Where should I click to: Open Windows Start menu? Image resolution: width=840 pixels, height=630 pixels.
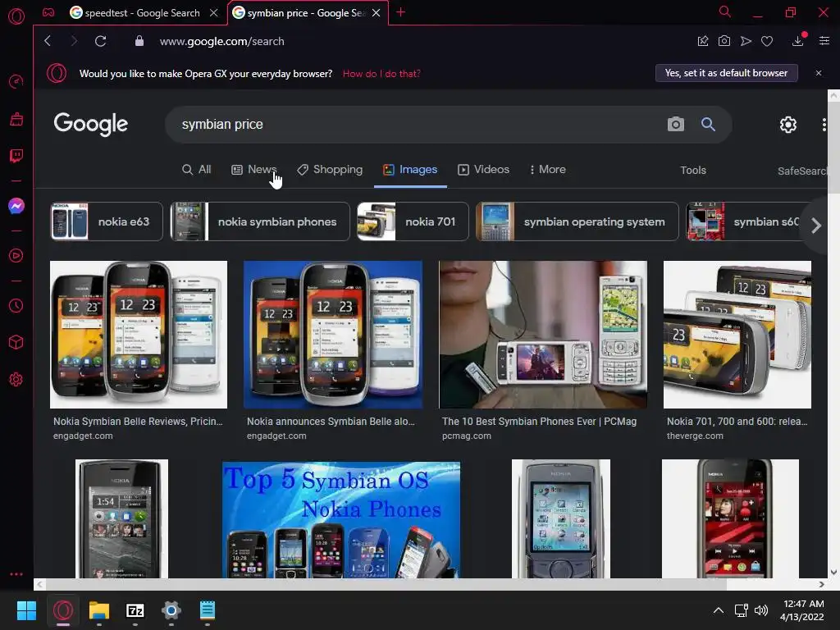tap(26, 610)
